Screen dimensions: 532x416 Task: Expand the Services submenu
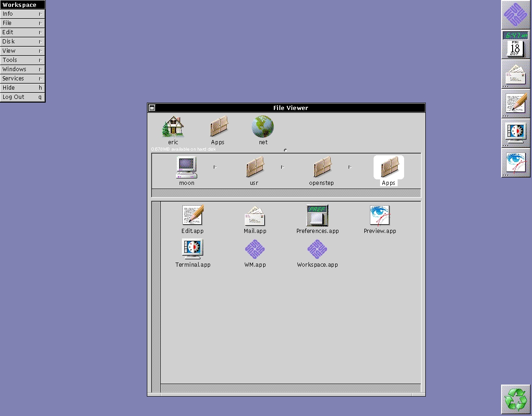22,79
